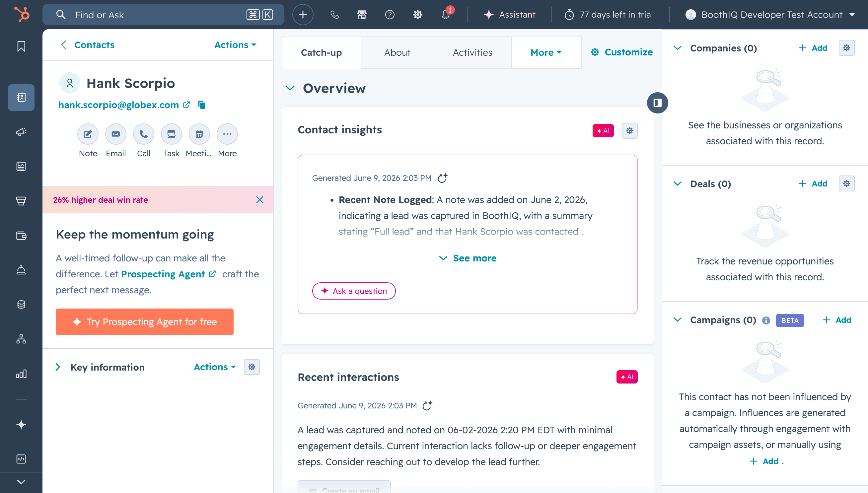Image resolution: width=868 pixels, height=493 pixels.
Task: Toggle the right sidebar collapse button
Action: 657,103
